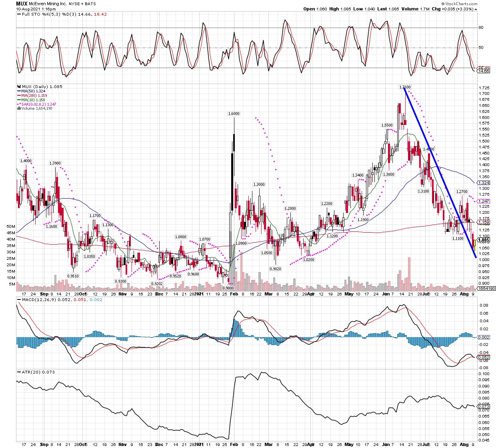This screenshot has width=496, height=448.
Task: Click the MA(200) 1.159 legend entry
Action: point(34,95)
